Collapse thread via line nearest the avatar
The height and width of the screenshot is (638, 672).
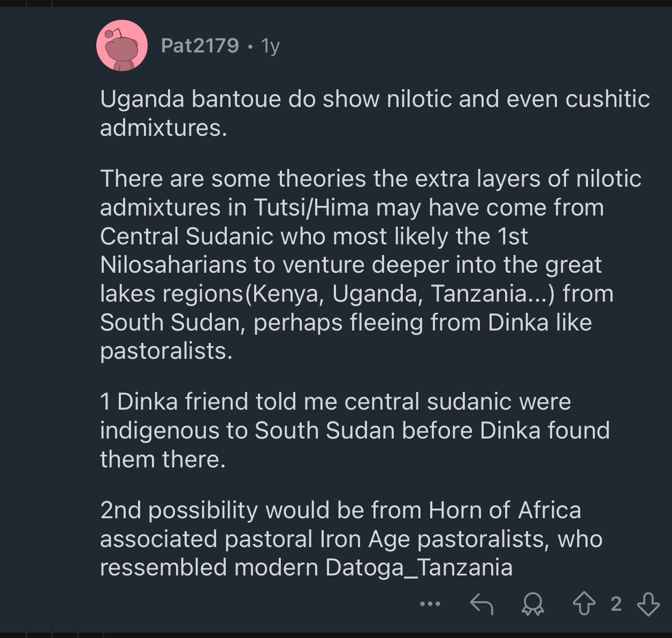(x=78, y=321)
